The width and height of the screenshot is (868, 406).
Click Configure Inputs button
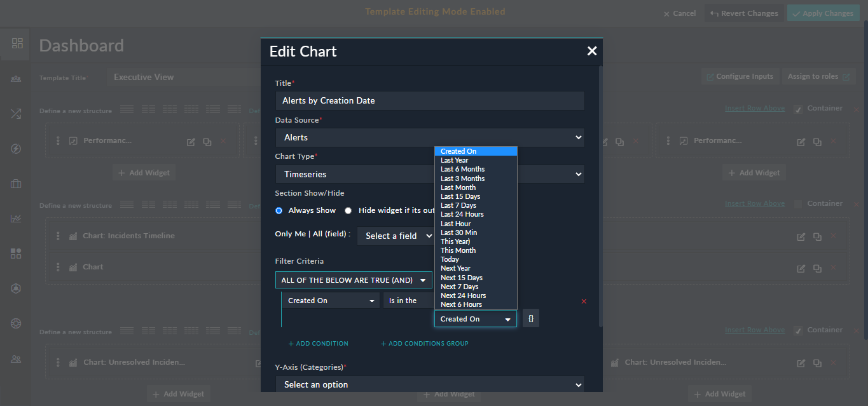click(740, 76)
